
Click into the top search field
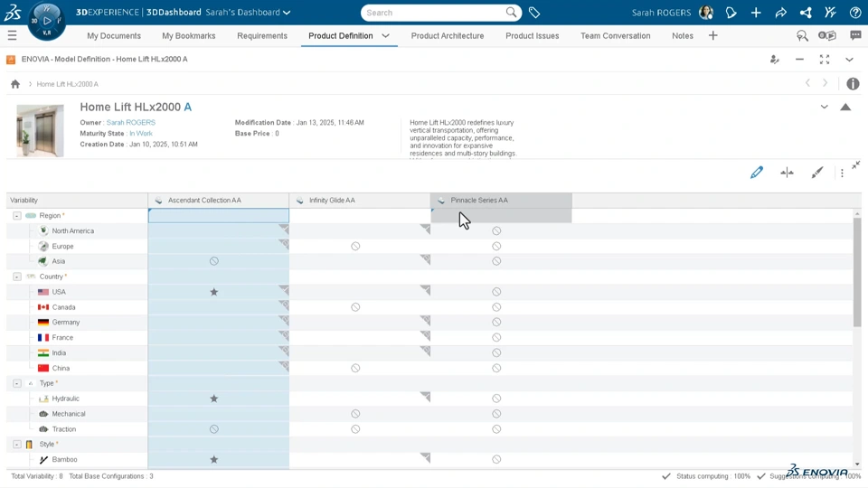[x=435, y=12]
